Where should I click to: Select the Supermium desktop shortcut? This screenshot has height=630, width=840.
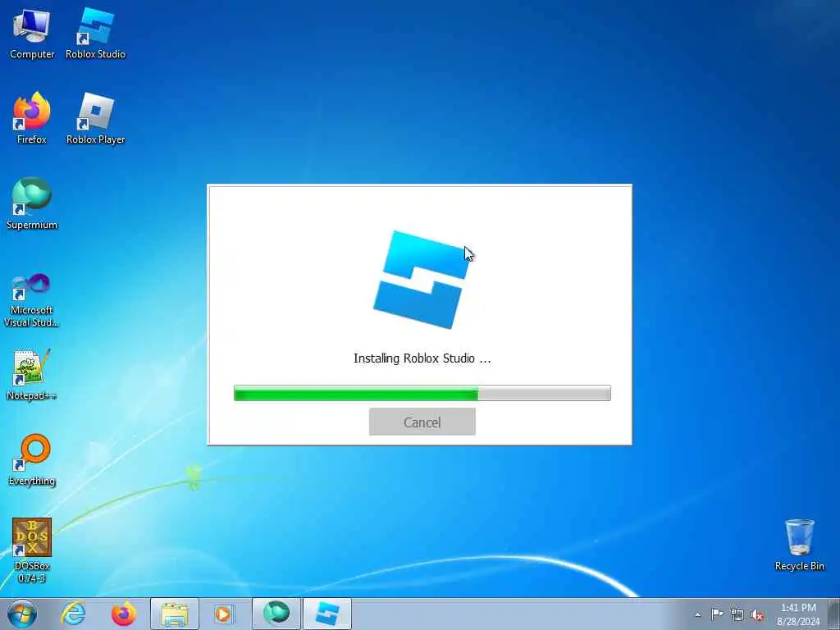click(x=32, y=204)
